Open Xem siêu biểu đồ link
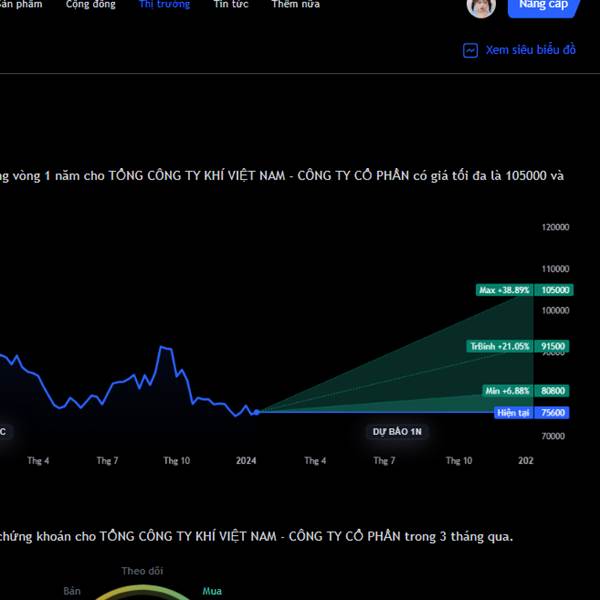The height and width of the screenshot is (600, 600). click(x=530, y=50)
